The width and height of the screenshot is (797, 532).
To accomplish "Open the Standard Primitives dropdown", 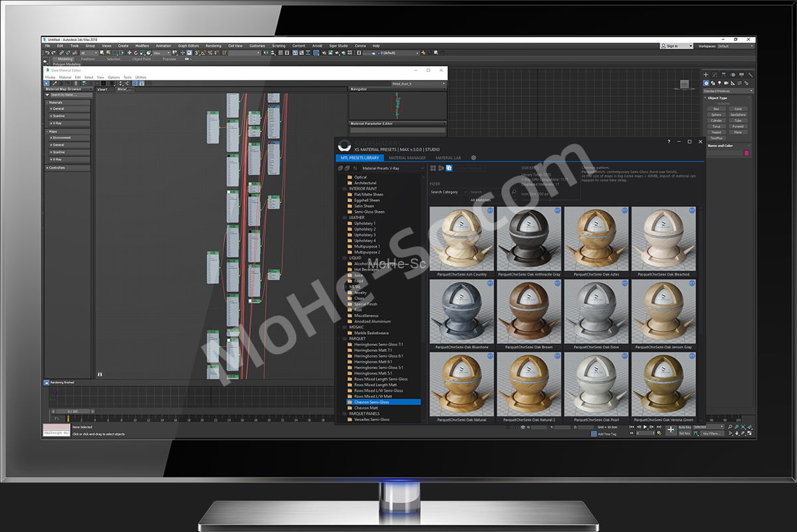I will point(728,90).
